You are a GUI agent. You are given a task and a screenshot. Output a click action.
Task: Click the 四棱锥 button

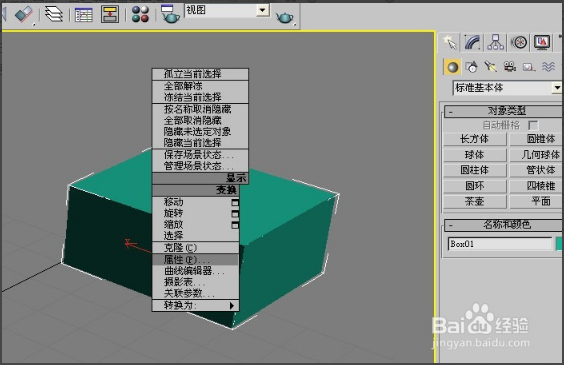(536, 186)
